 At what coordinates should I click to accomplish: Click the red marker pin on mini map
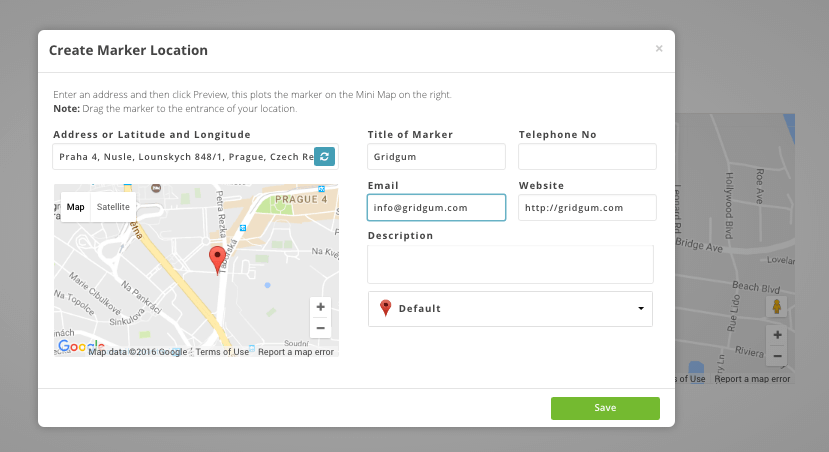217,260
